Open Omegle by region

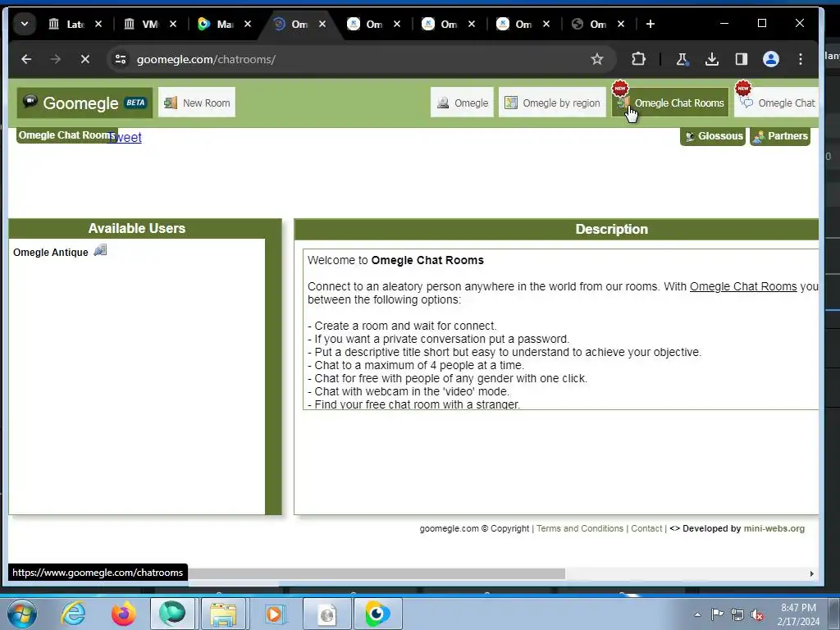(x=552, y=103)
